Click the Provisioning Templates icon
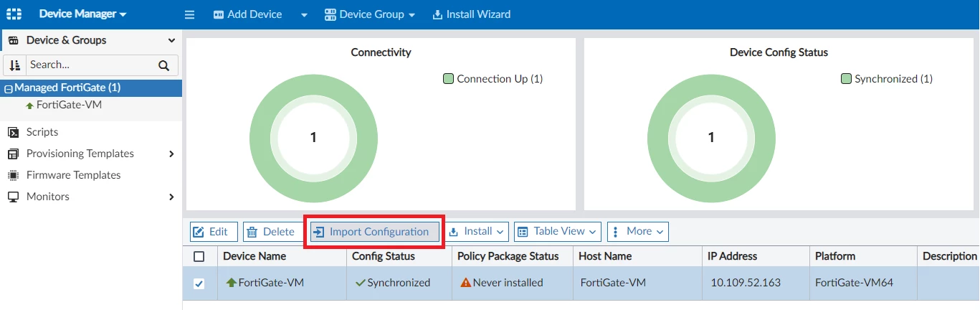This screenshot has height=310, width=980. [13, 154]
